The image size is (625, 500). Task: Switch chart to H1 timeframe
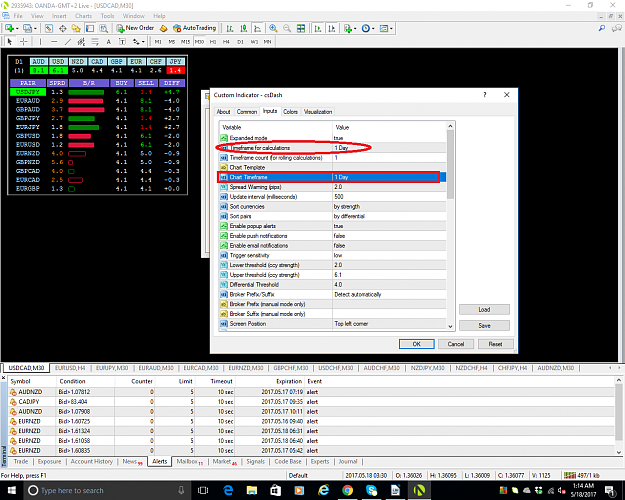(213, 41)
